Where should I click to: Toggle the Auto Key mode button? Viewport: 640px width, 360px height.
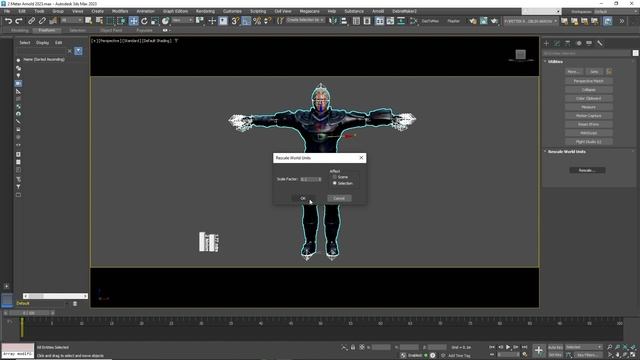pyautogui.click(x=555, y=347)
